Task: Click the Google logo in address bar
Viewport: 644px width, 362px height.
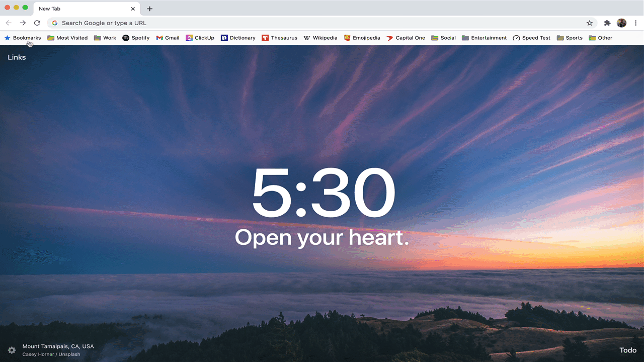Action: pos(55,23)
